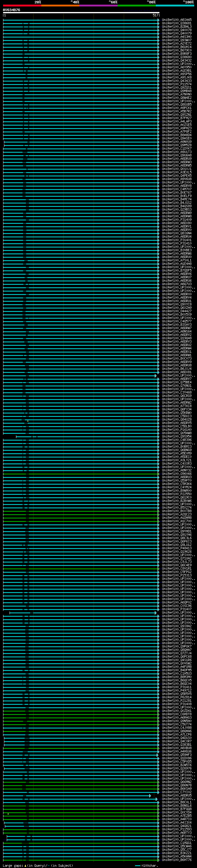Select the UniRef100_Q75BE4 label
The width and height of the screenshot is (197, 868).
[177, 382]
